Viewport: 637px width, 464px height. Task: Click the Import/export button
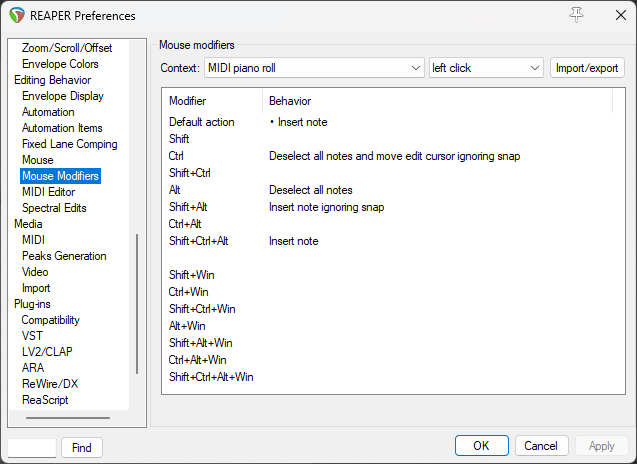click(587, 68)
